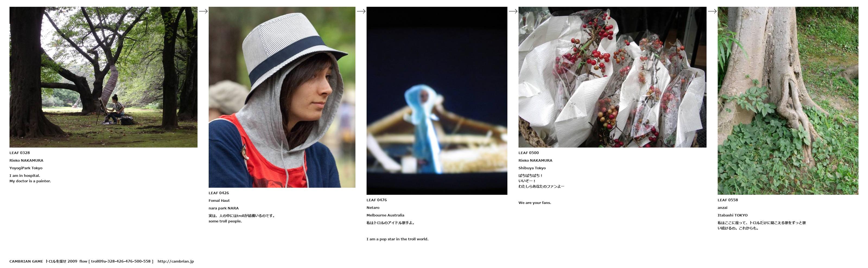The height and width of the screenshot is (268, 868).
Task: Click the arrow after the Yoyogi Park photo
Action: [203, 11]
